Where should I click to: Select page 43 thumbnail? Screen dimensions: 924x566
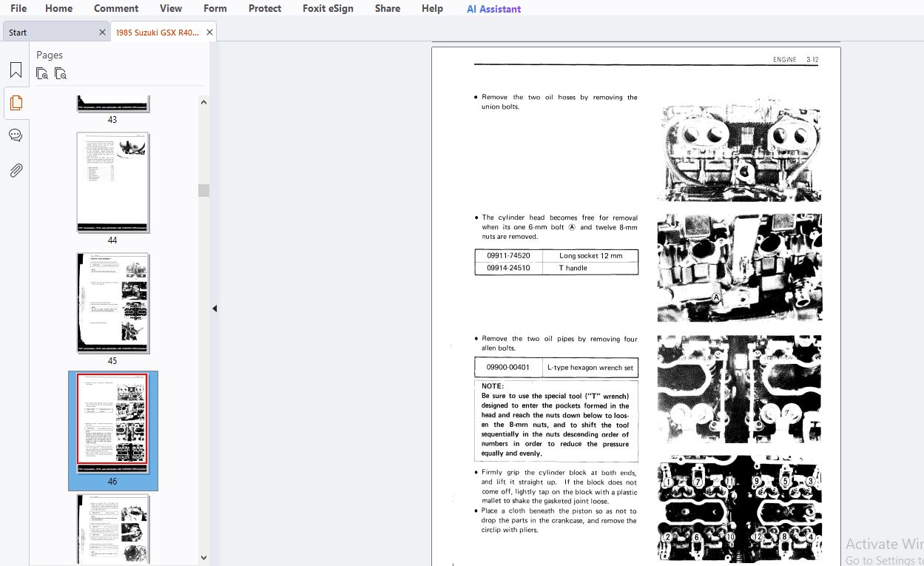pos(112,104)
